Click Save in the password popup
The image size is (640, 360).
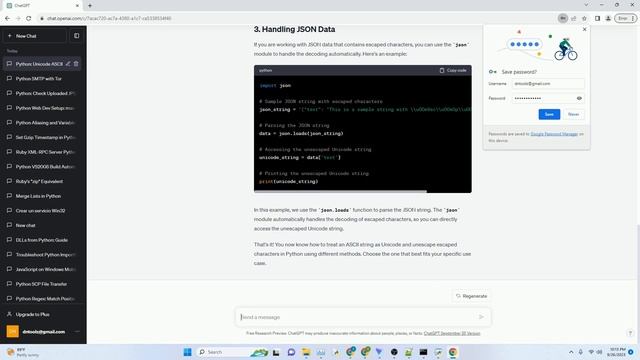(549, 114)
